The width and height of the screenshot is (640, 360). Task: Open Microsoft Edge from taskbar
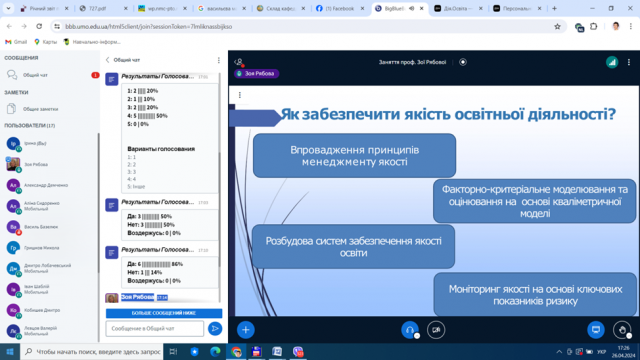pyautogui.click(x=215, y=352)
